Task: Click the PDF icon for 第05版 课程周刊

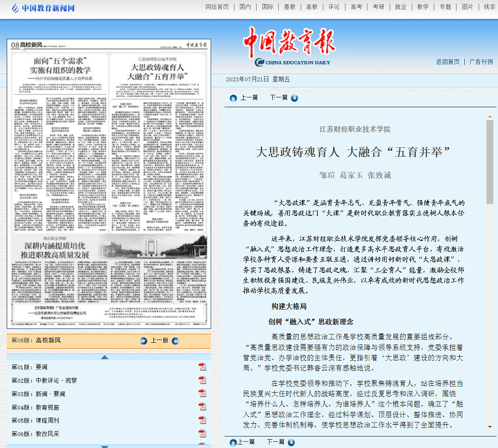Action: click(203, 420)
